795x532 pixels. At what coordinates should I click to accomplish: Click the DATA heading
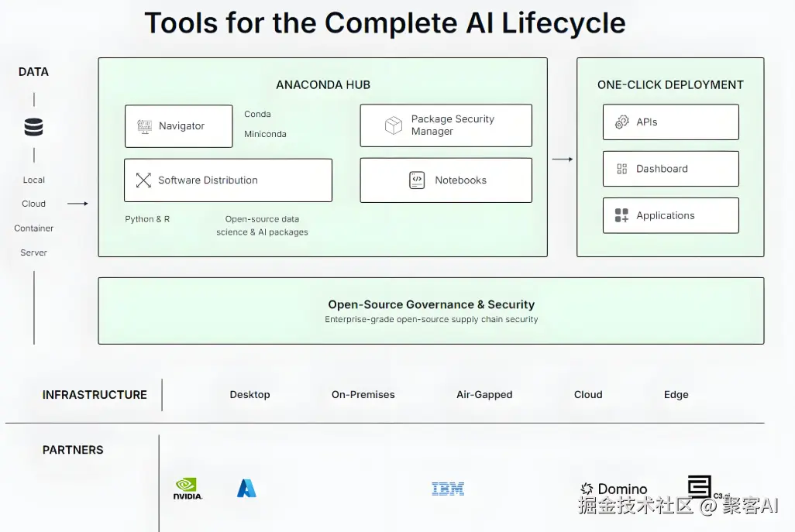[x=33, y=72]
